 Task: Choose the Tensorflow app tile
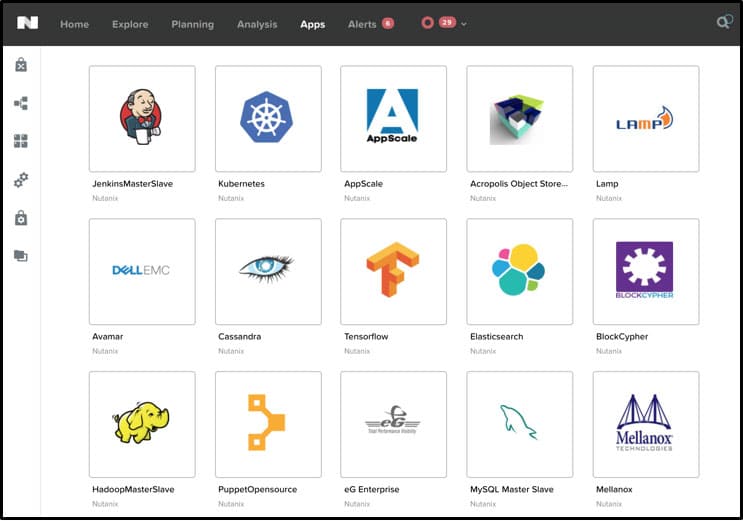click(x=393, y=272)
